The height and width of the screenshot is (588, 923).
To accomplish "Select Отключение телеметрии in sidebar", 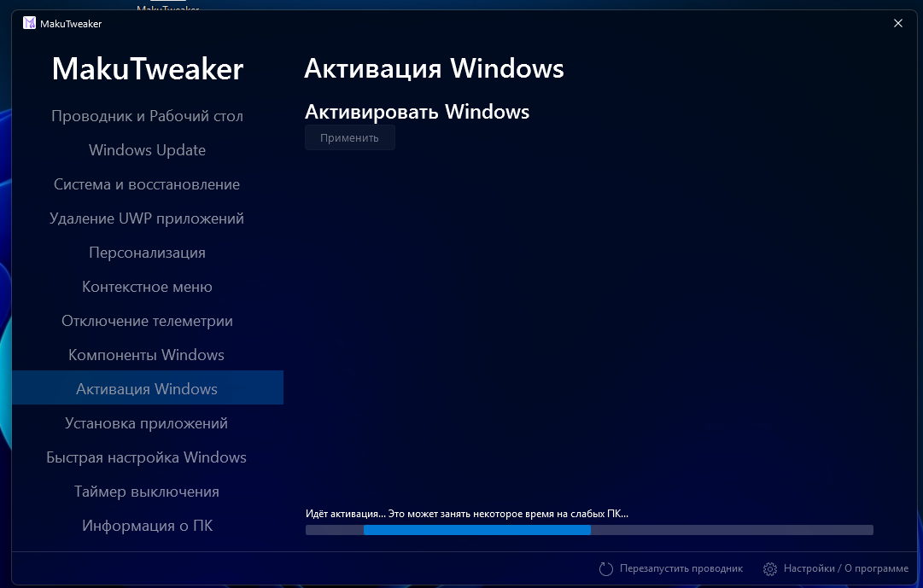I will pyautogui.click(x=147, y=321).
